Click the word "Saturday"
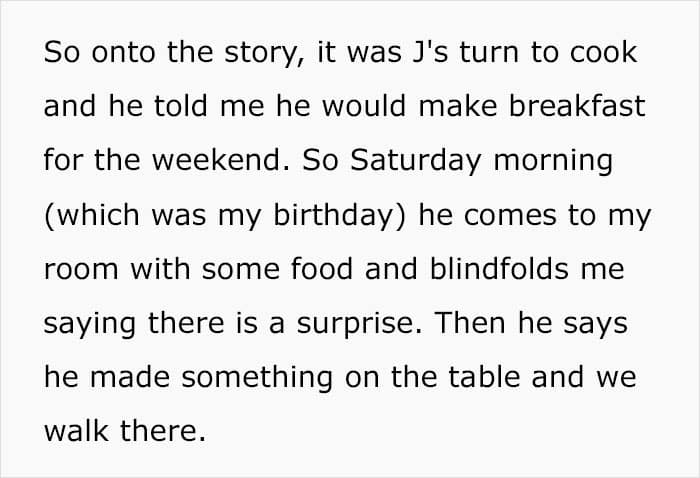700x478 pixels. click(x=416, y=162)
